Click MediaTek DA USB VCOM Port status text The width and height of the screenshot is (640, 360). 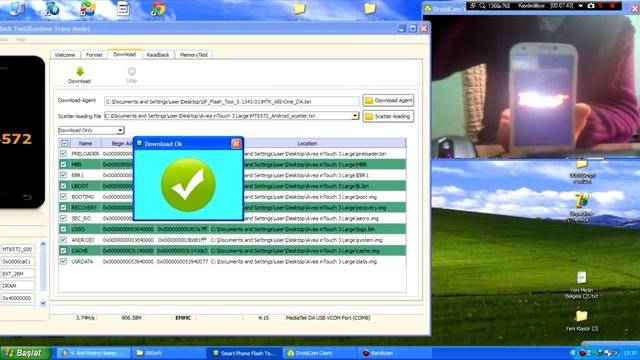tap(328, 318)
